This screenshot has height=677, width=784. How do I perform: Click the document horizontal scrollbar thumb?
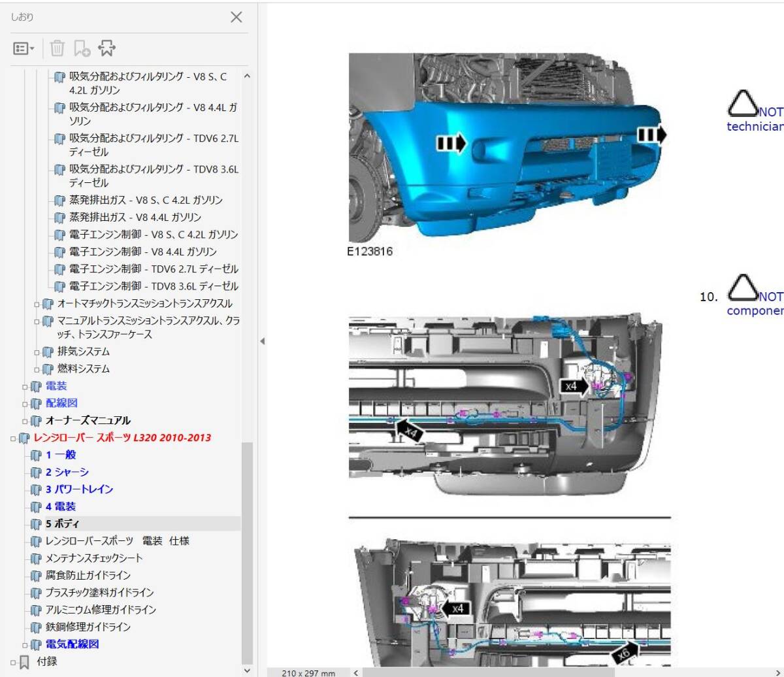pos(489,672)
